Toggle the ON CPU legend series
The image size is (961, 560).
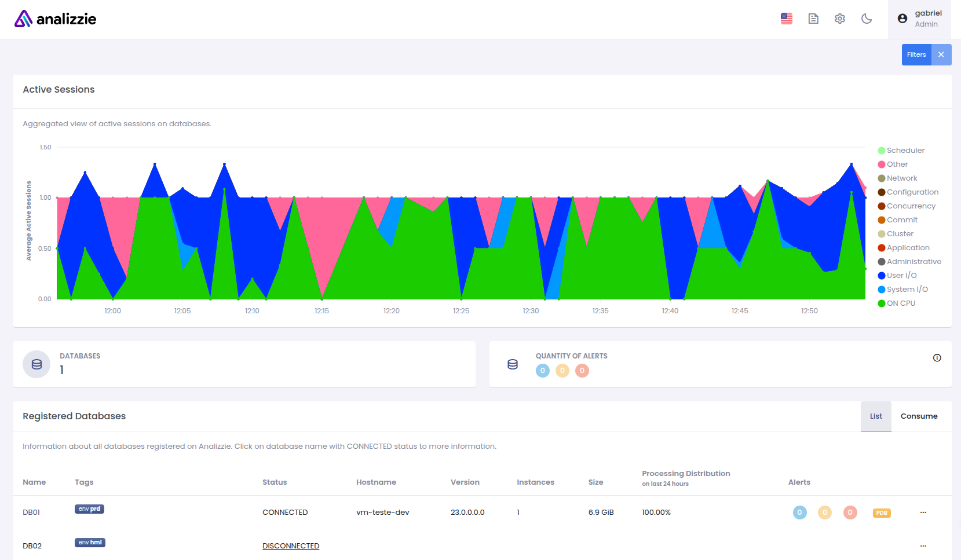click(x=897, y=303)
